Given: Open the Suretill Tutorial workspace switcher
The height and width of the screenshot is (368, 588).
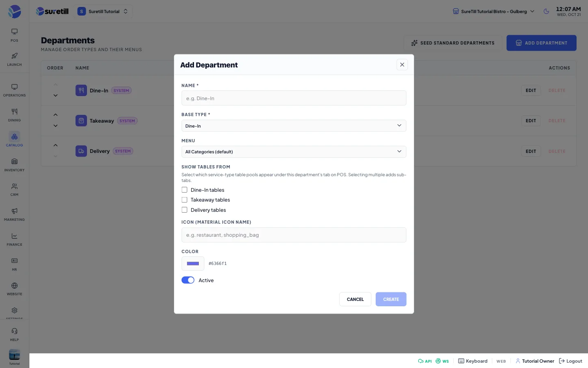Looking at the screenshot, I should point(103,11).
